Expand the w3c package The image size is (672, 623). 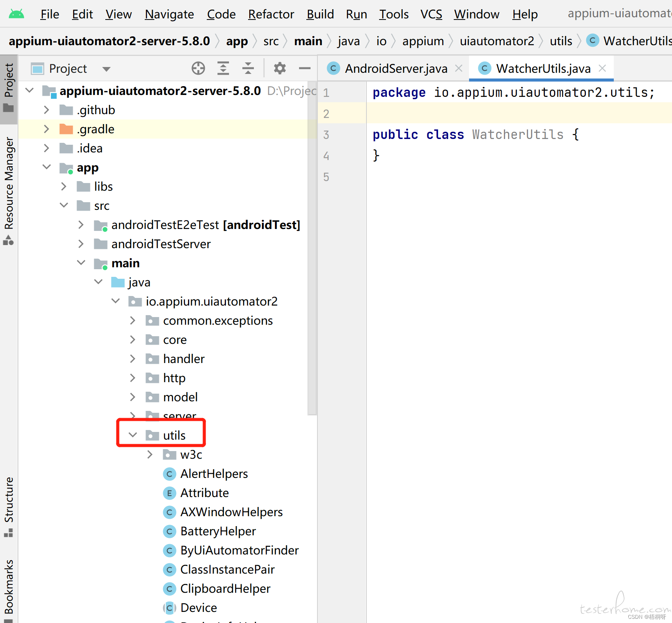coord(150,455)
